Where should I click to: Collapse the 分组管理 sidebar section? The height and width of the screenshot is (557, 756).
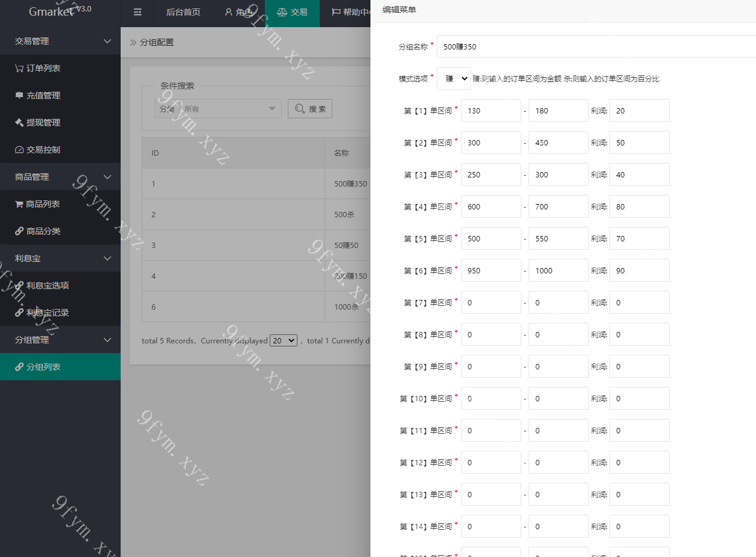pos(60,340)
